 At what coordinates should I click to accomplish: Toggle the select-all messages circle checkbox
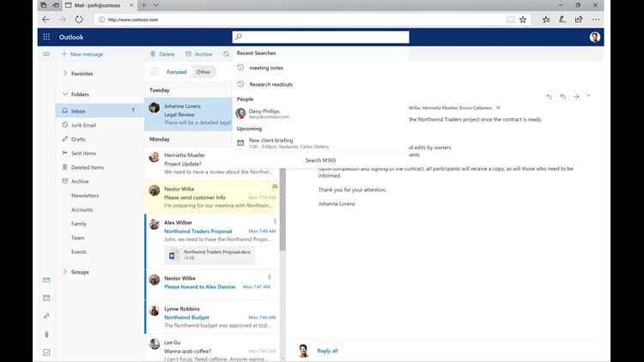point(154,72)
